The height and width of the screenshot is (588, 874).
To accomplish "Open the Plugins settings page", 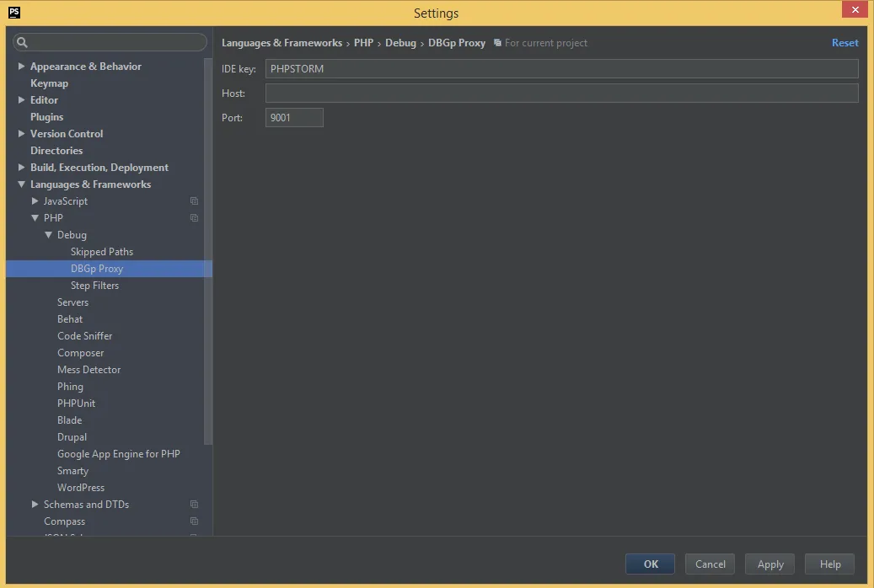I will coord(47,117).
